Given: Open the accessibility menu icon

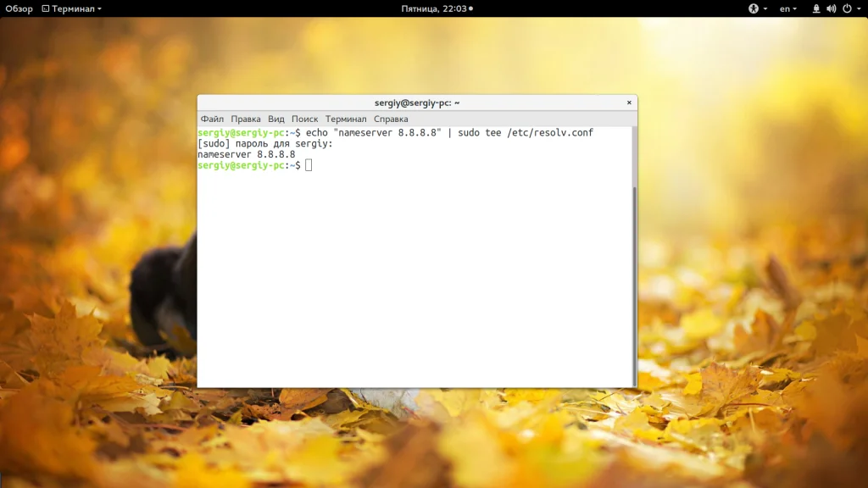Looking at the screenshot, I should 753,8.
